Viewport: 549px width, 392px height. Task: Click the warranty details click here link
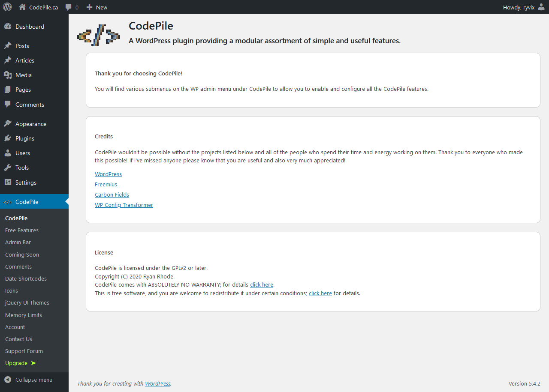pos(262,284)
